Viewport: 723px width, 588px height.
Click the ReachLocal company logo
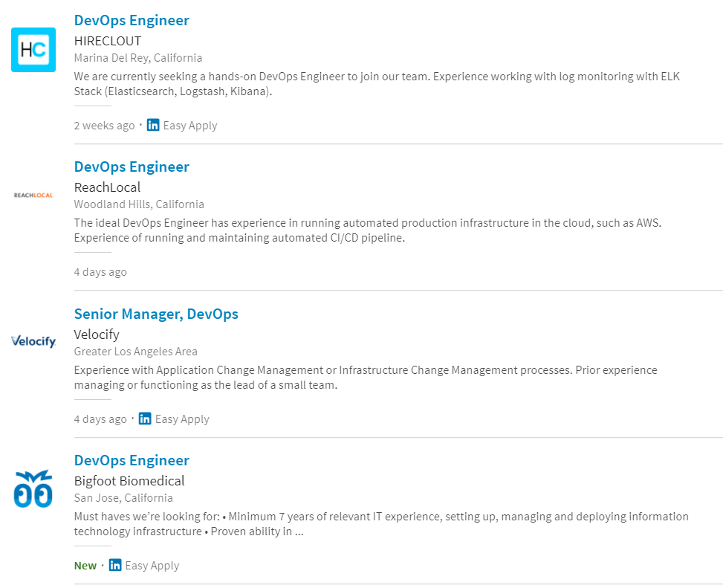33,196
